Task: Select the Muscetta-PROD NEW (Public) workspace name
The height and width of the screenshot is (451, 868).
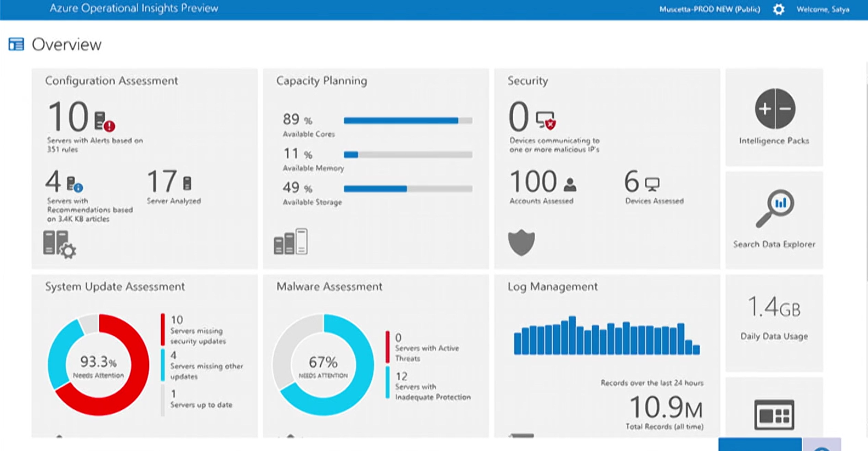Action: click(x=710, y=9)
